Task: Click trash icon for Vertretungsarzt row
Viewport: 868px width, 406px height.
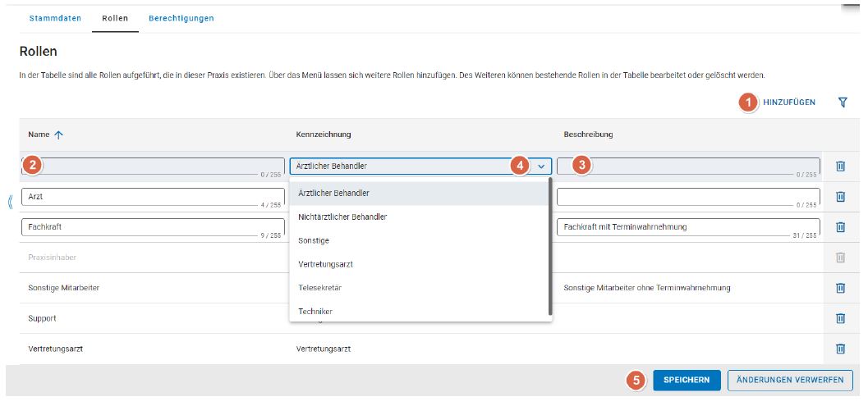Action: click(x=840, y=349)
